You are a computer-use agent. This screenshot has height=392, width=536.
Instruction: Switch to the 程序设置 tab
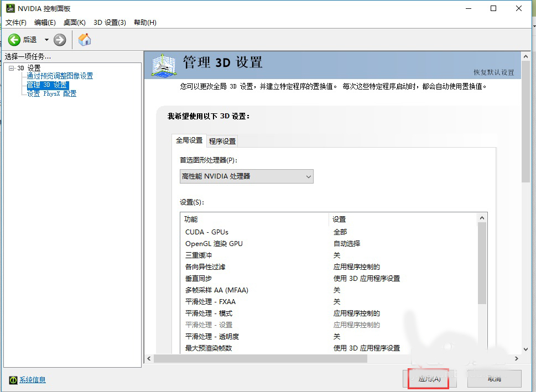coord(222,141)
